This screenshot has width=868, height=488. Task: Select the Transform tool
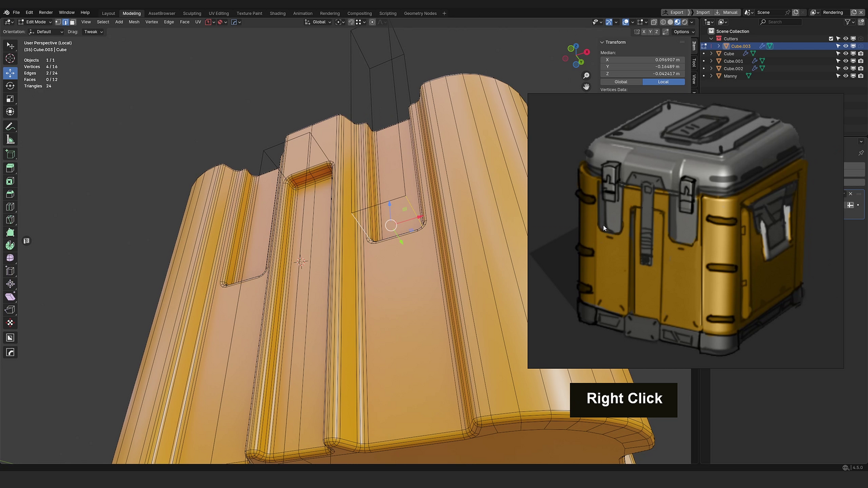[x=10, y=112]
